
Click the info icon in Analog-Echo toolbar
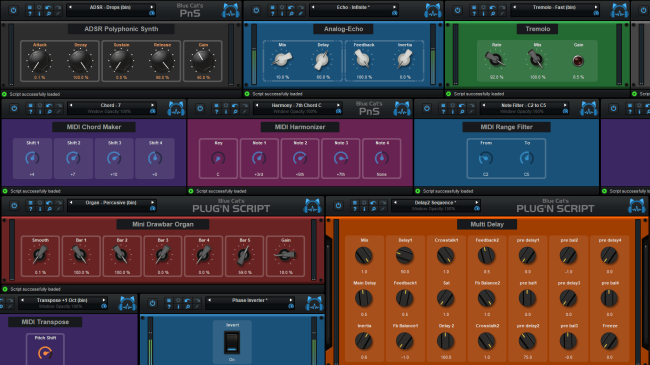(x=282, y=14)
